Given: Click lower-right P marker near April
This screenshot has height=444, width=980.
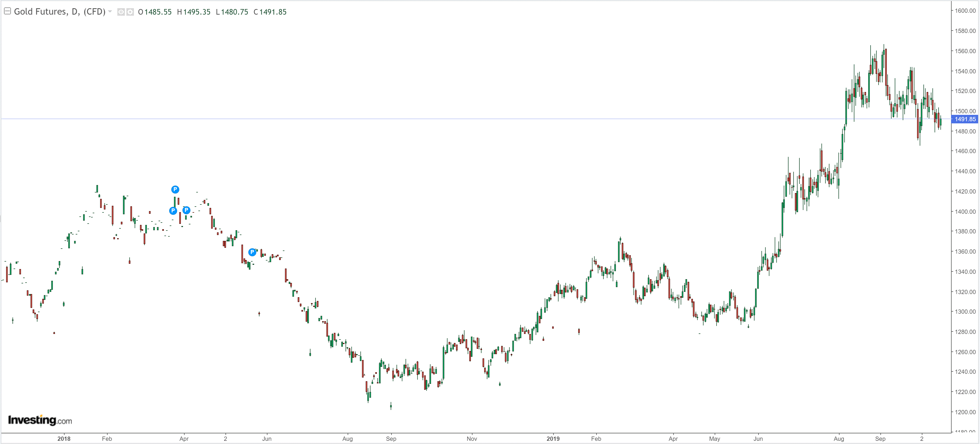Looking at the screenshot, I should (x=186, y=210).
